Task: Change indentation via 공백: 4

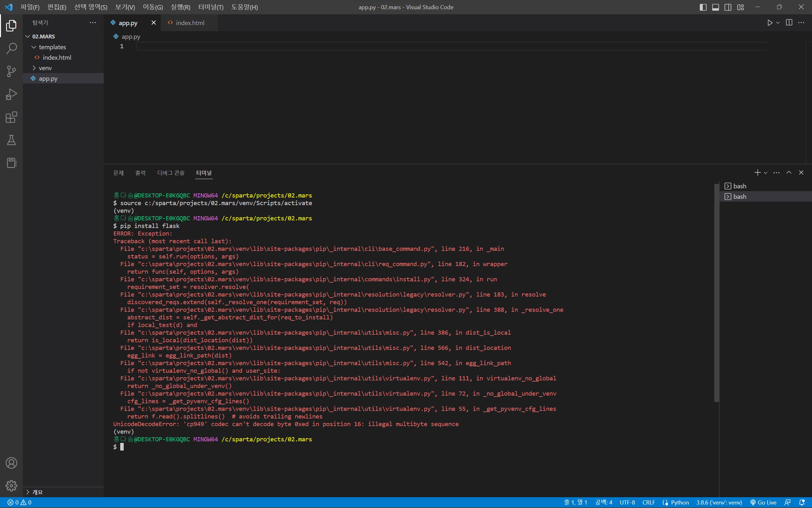Action: pos(604,503)
